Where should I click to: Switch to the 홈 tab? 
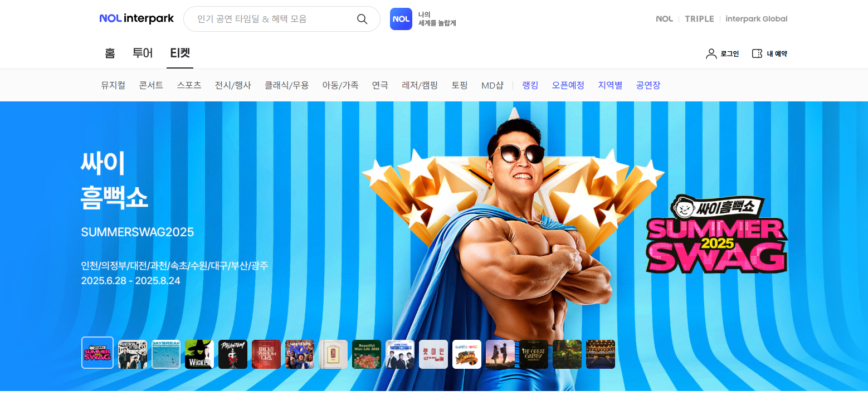(x=110, y=53)
